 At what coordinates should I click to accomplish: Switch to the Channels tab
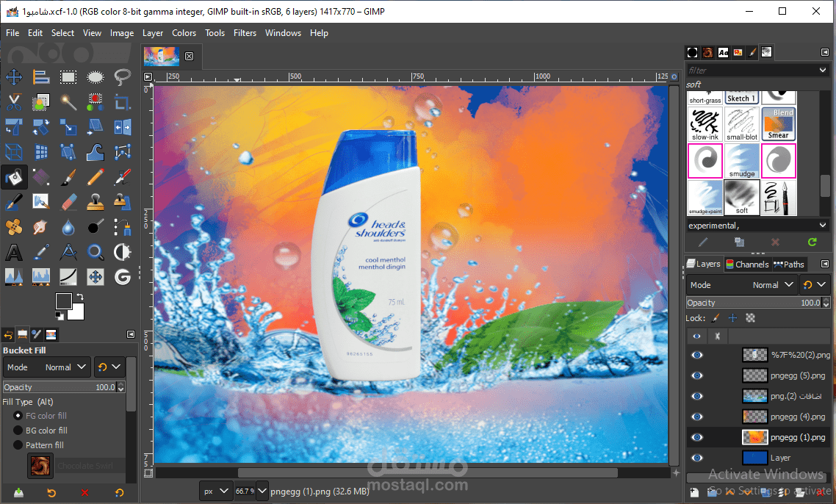(747, 264)
